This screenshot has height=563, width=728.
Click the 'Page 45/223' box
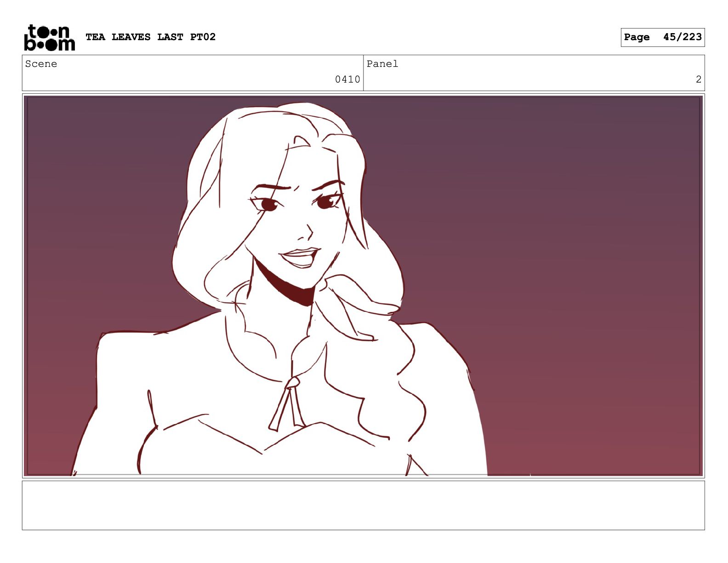662,37
